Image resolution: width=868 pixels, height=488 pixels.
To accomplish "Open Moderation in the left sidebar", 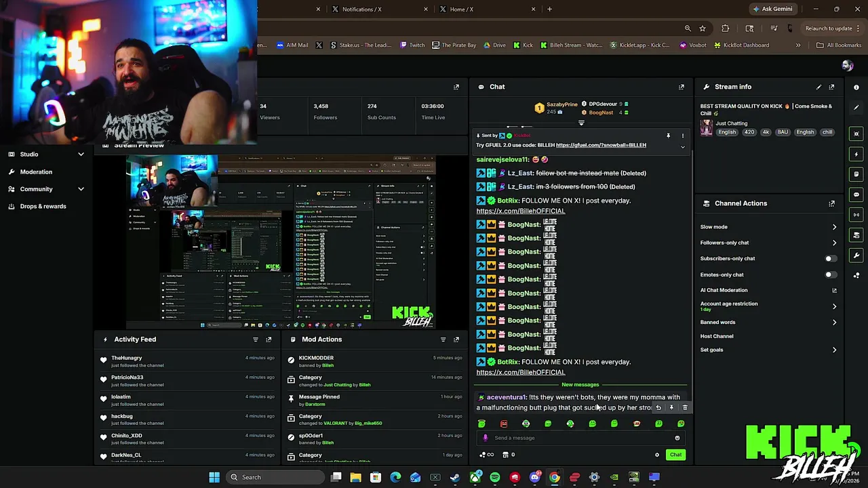I will [36, 171].
